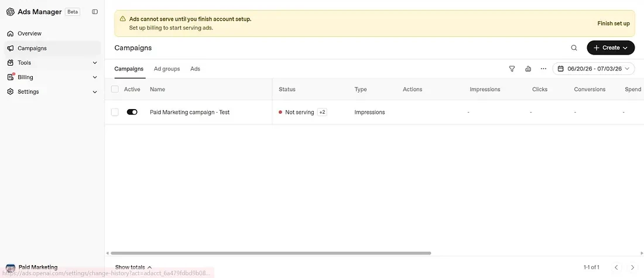Click the calendar icon in date range
The height and width of the screenshot is (278, 644).
561,69
